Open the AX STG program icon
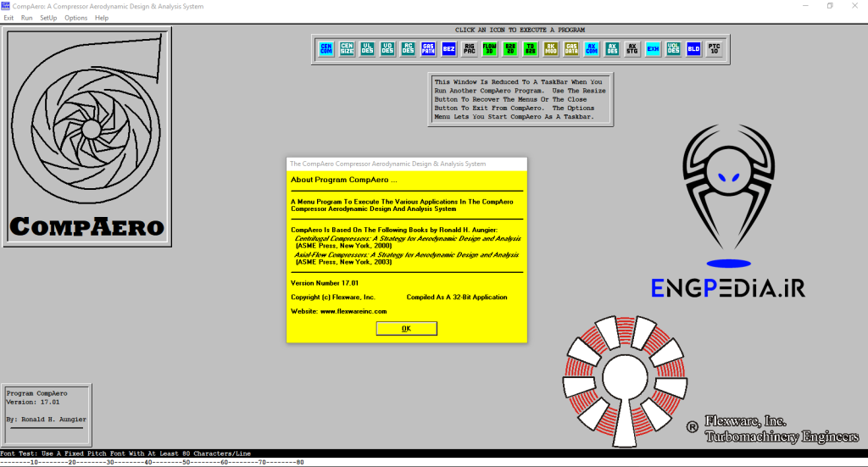 [632, 49]
